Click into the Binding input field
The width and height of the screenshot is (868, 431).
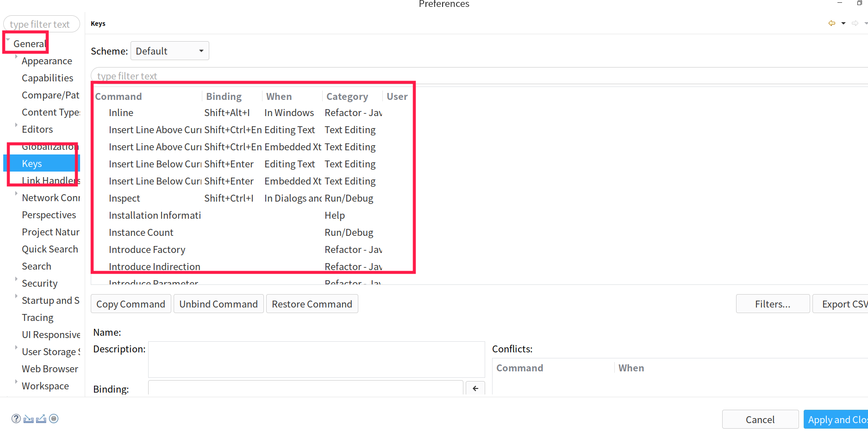point(306,388)
